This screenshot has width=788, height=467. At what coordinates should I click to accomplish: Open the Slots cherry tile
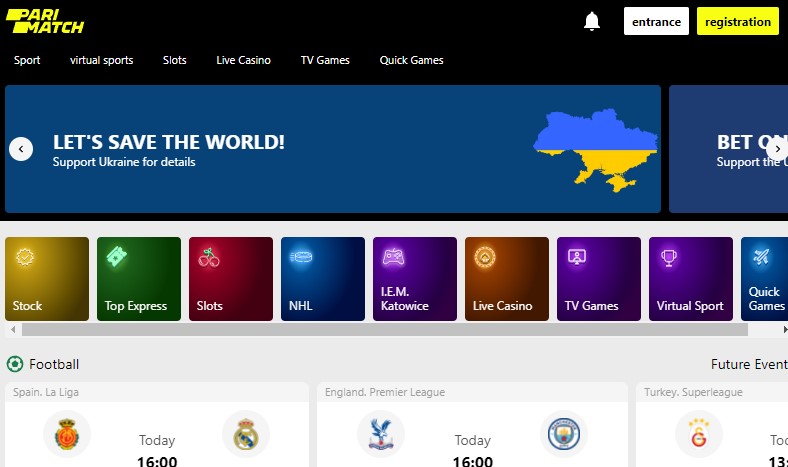(x=231, y=279)
